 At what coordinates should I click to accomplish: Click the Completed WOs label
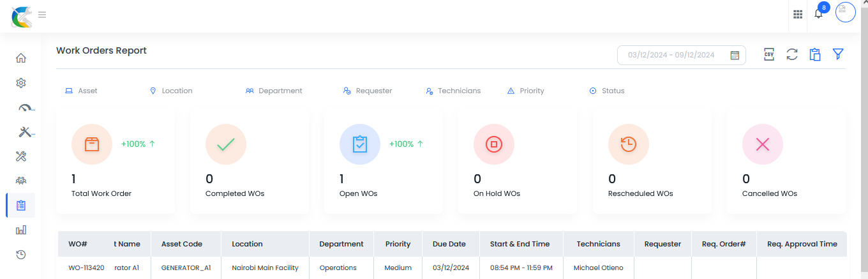[x=235, y=193]
